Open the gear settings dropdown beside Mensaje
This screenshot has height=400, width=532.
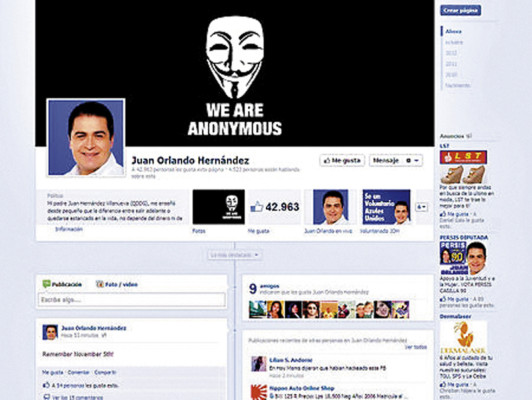(412, 160)
